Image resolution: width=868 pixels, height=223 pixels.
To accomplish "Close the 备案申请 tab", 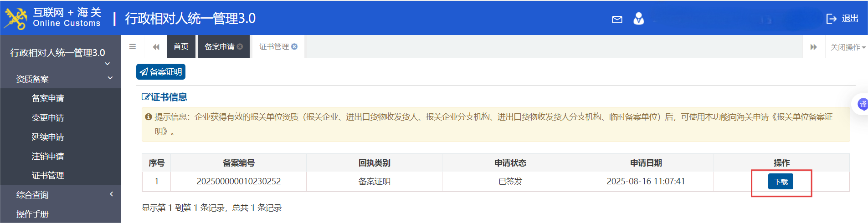I will click(x=240, y=46).
